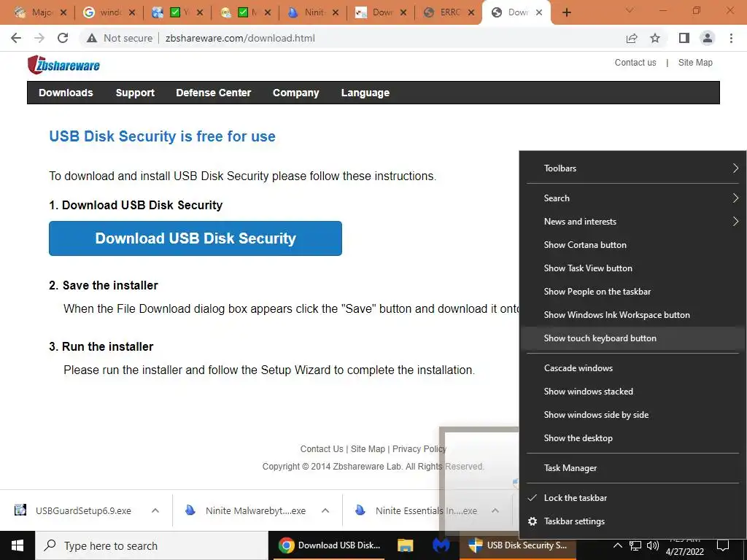Click the Not secure warning icon
The image size is (747, 560).
[92, 38]
